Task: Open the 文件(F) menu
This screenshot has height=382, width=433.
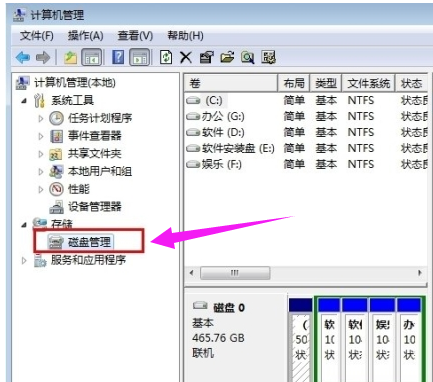Action: coord(37,35)
